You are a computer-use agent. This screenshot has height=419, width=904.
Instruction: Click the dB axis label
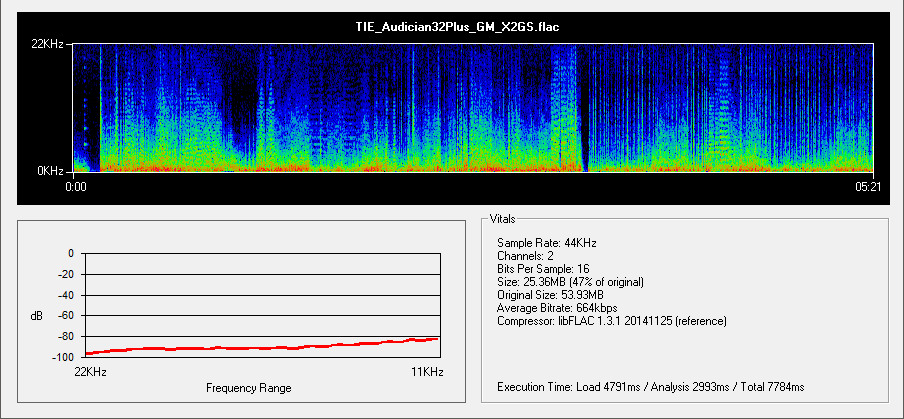point(37,316)
